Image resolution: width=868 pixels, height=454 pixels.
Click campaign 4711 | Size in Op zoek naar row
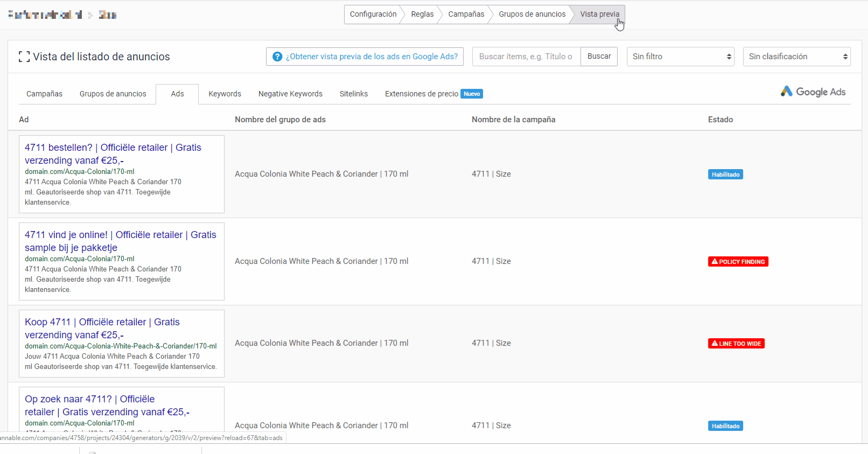click(x=491, y=425)
